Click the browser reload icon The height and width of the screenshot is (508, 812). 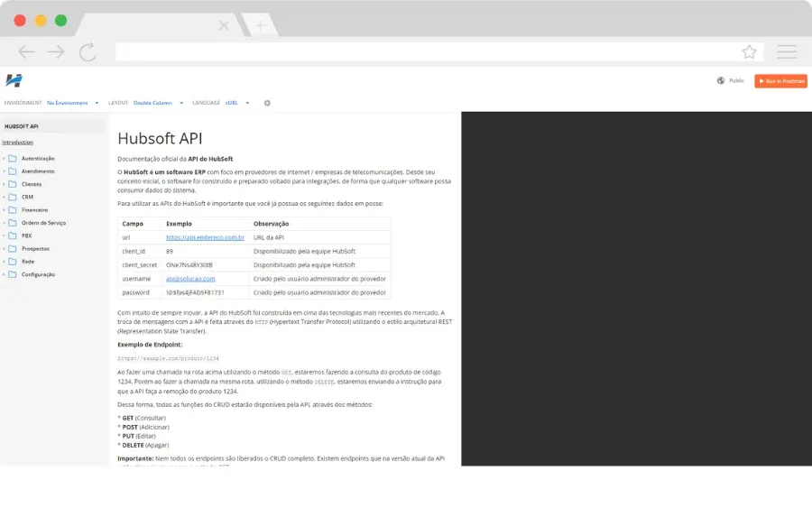[x=88, y=51]
